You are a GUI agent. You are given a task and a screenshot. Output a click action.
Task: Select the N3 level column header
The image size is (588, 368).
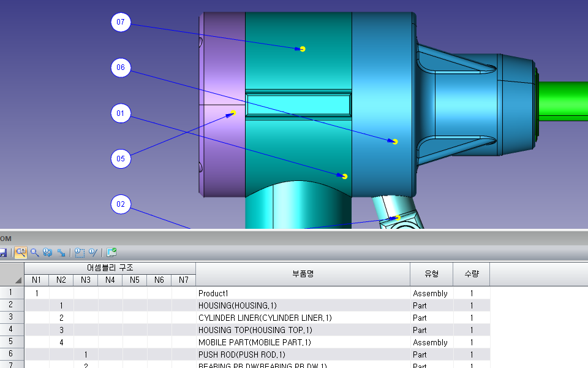[86, 280]
